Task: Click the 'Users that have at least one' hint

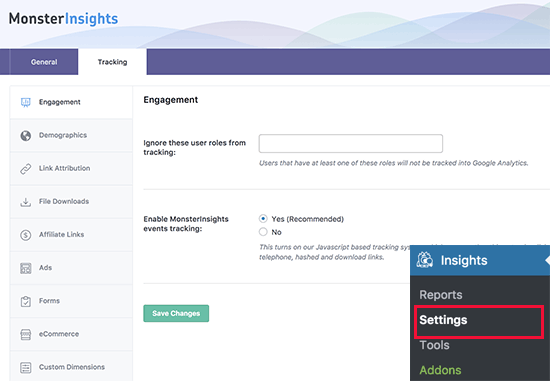Action: point(394,163)
